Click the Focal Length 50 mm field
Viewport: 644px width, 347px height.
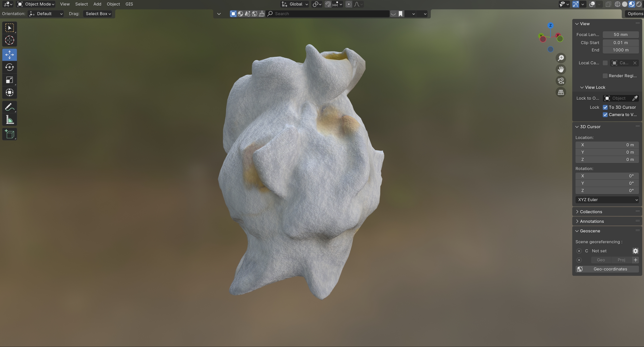(x=621, y=35)
